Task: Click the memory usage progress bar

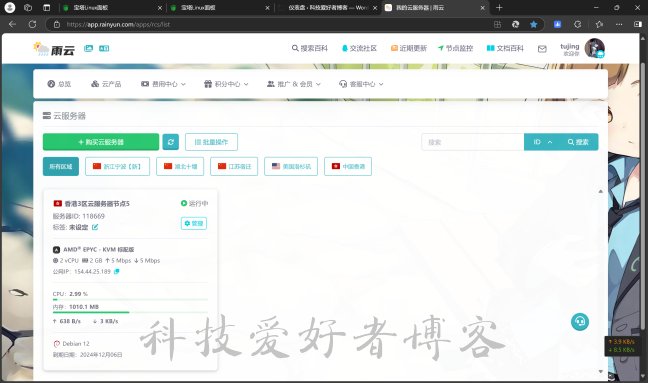Action: (130, 312)
